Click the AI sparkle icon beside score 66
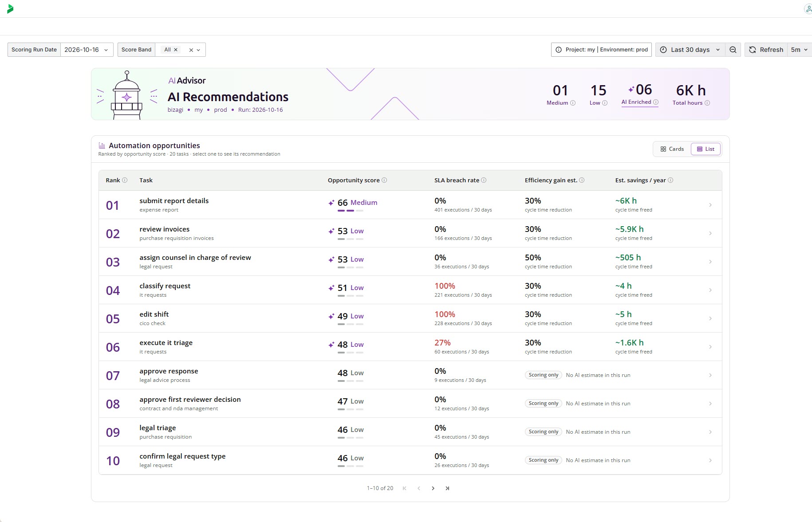 [331, 203]
